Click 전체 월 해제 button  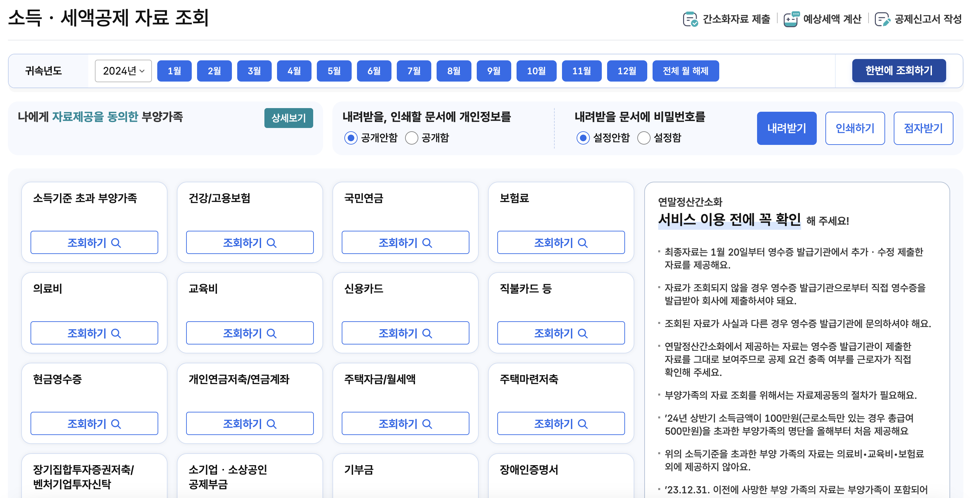click(x=685, y=71)
